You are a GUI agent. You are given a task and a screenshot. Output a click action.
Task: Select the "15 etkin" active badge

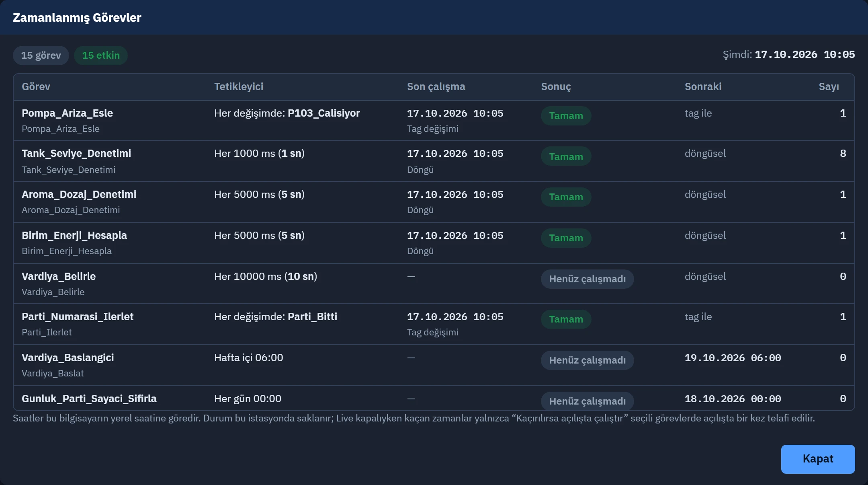click(x=101, y=55)
